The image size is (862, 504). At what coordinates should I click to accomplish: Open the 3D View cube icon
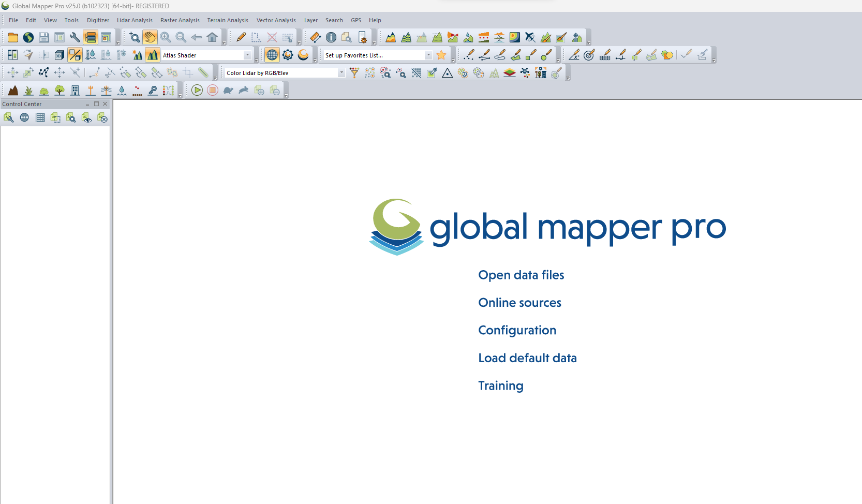[58, 54]
